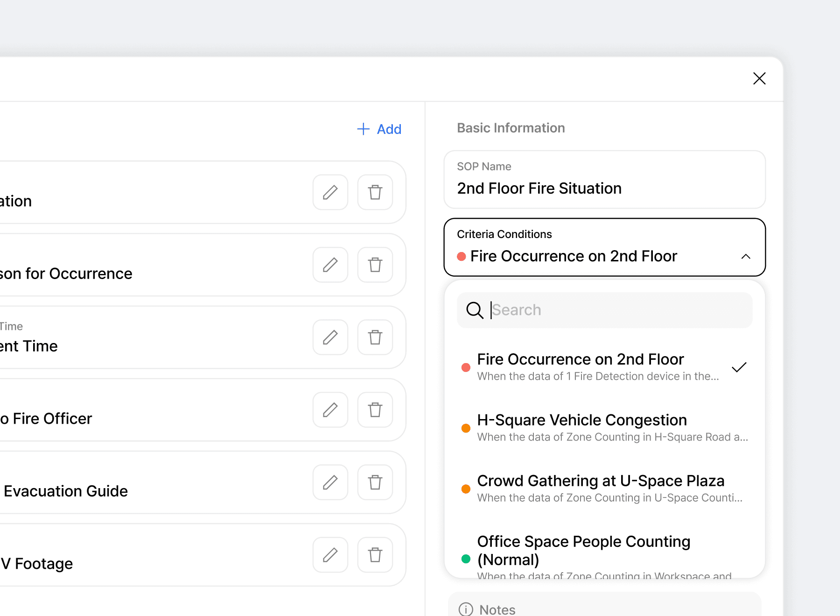
Task: Remove the Reason for Occurrence row
Action: coord(375,265)
